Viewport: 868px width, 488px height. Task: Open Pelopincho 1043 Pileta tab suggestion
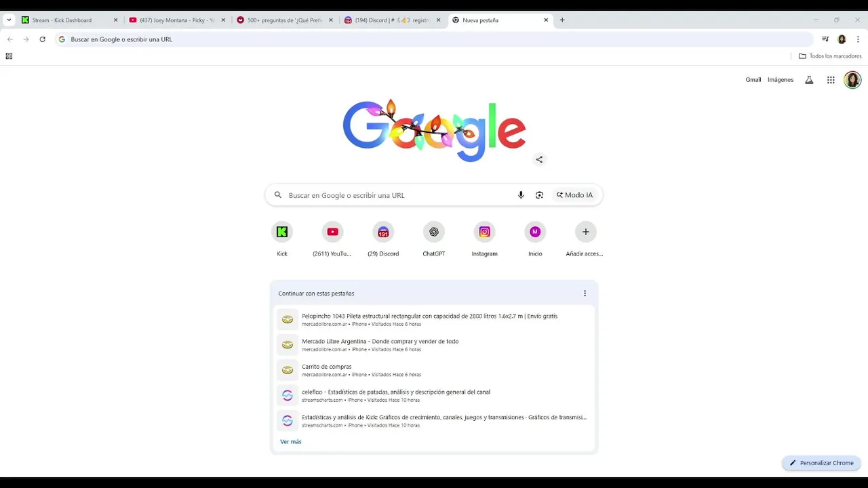(434, 319)
